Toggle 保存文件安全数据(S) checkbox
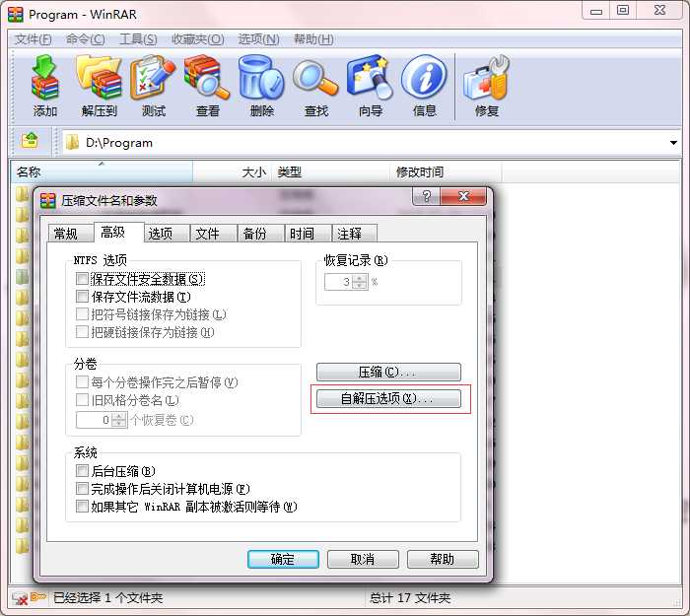Screen dimensions: 690x616 [x=82, y=278]
